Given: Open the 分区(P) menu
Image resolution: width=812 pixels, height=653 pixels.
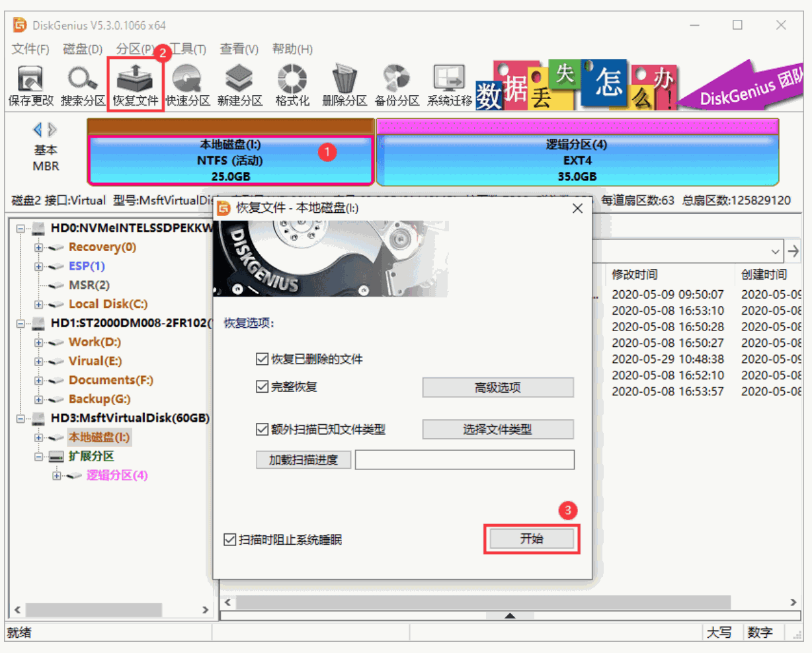Looking at the screenshot, I should (x=136, y=49).
